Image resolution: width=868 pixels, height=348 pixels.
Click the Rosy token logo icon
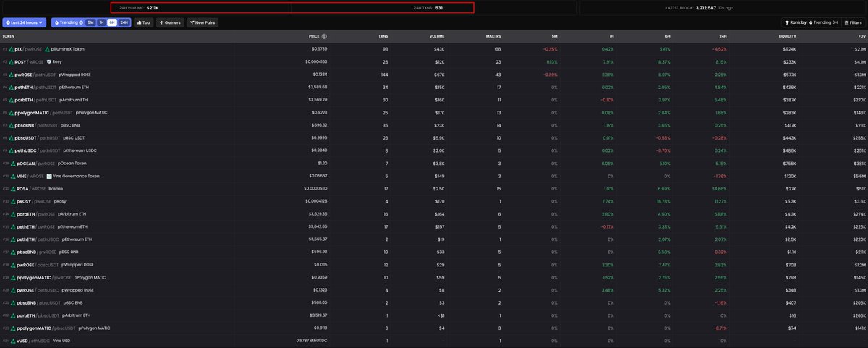(49, 62)
